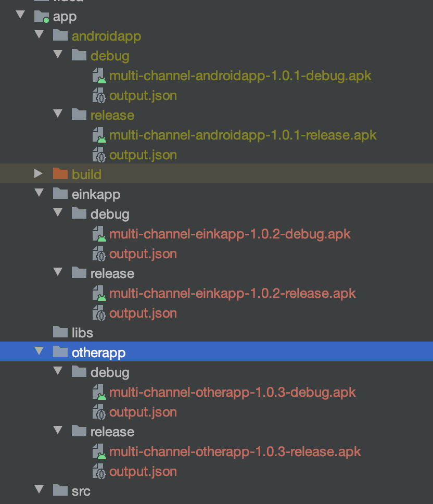
Task: Expand the build folder arrow
Action: (x=39, y=173)
